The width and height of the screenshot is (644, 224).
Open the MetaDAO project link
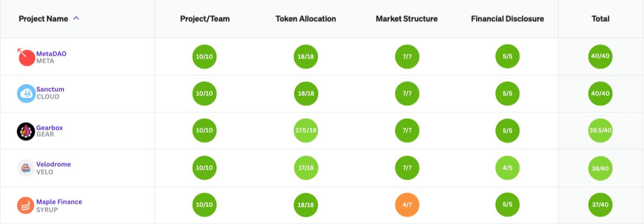pyautogui.click(x=52, y=54)
